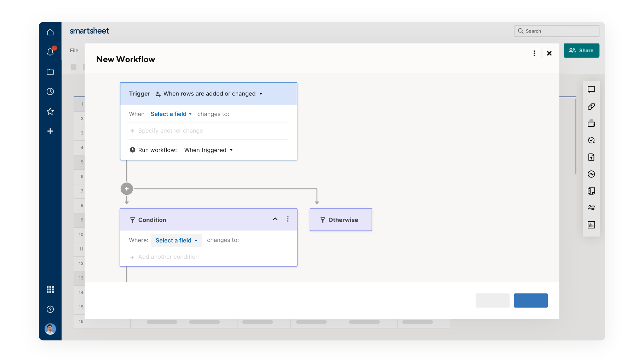Viewport: 644px width, 362px height.
Task: Open the Conversations comment panel icon
Action: tap(591, 89)
